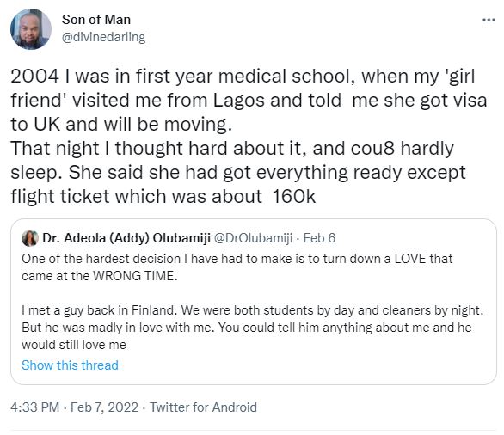Viewport: 504px width, 435px height.
Task: Open the quoted tweet's Feb 6 date
Action: [319, 238]
